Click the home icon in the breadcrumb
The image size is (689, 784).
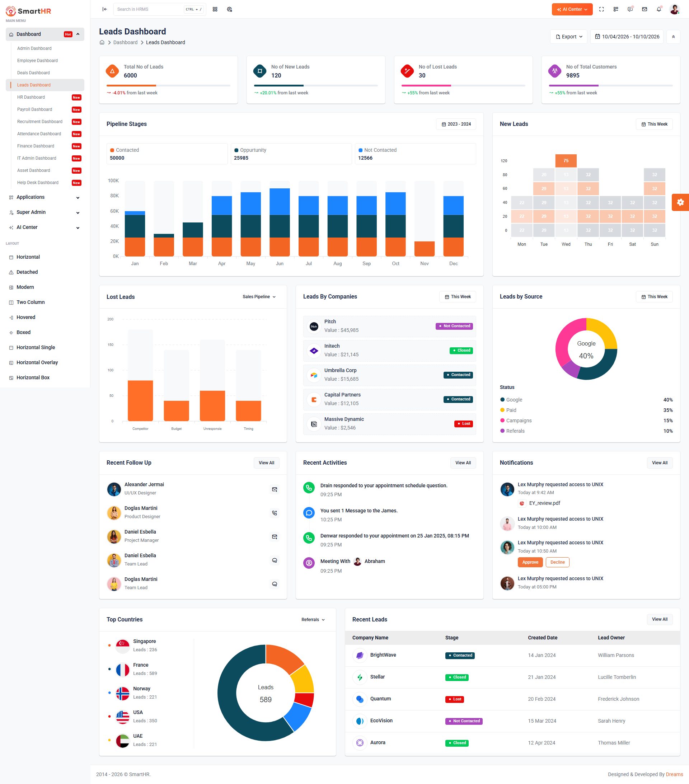[x=102, y=42]
